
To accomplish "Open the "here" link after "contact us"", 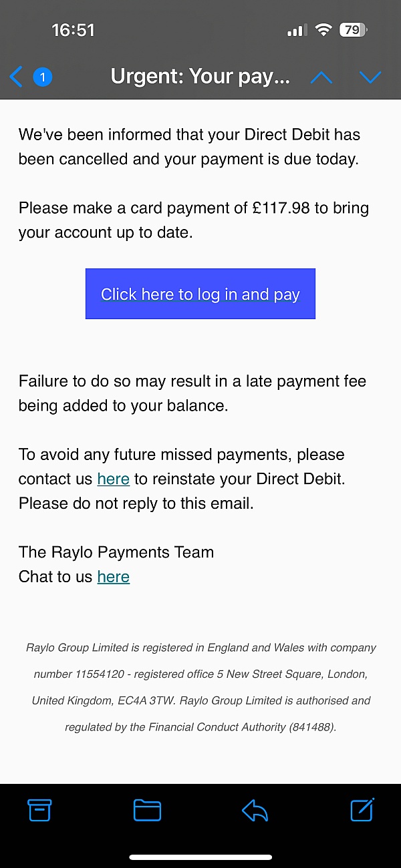I will (x=113, y=479).
